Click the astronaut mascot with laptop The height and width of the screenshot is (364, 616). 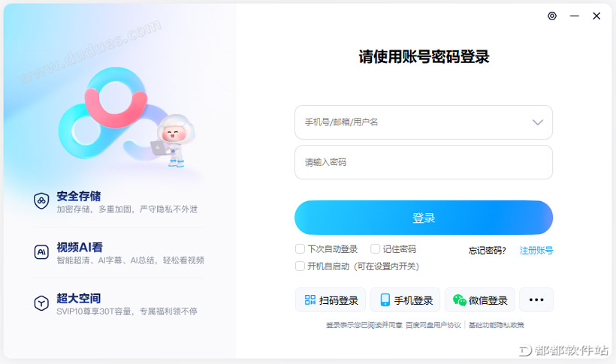(174, 140)
